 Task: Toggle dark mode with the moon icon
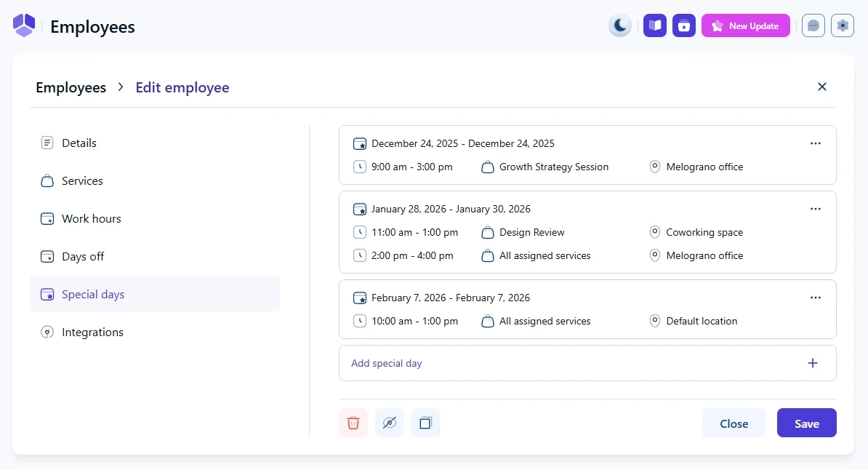point(619,26)
